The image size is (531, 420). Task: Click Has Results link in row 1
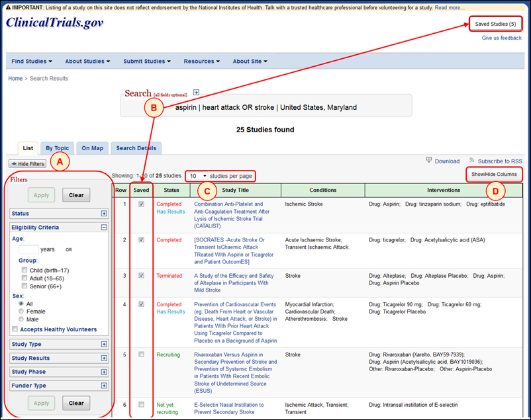click(x=171, y=212)
